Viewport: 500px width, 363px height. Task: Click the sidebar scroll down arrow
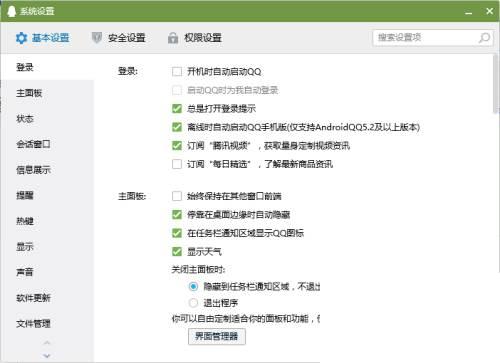[47, 356]
